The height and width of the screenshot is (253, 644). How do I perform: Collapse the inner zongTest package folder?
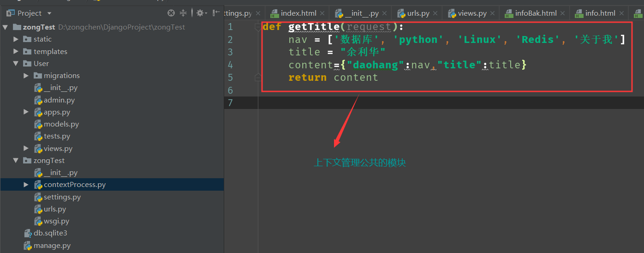(x=16, y=161)
